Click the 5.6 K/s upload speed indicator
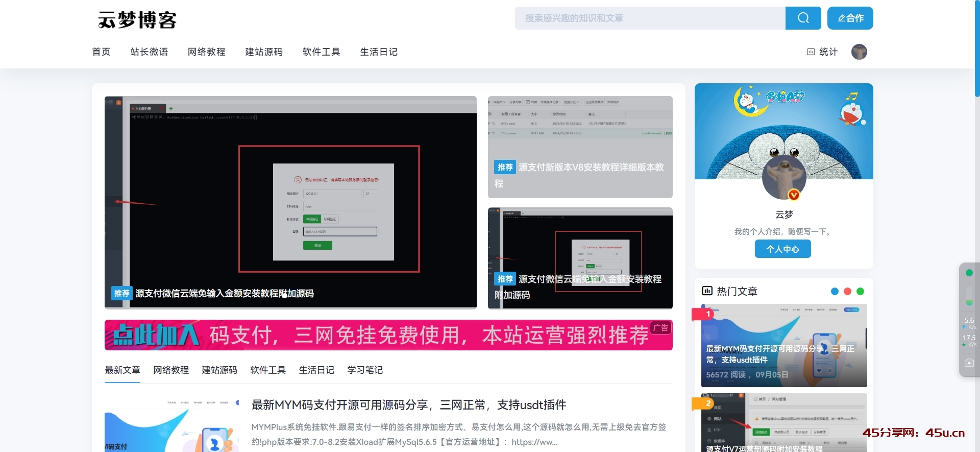980x452 pixels. [969, 323]
